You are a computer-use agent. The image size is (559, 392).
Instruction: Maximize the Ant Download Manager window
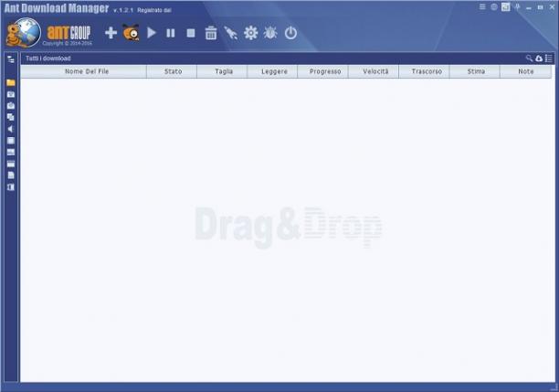click(x=541, y=7)
